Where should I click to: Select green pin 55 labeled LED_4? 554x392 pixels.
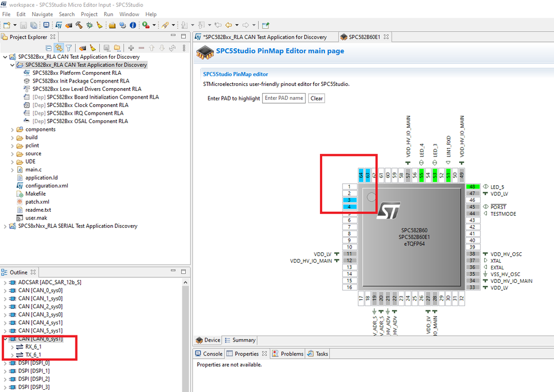[421, 175]
